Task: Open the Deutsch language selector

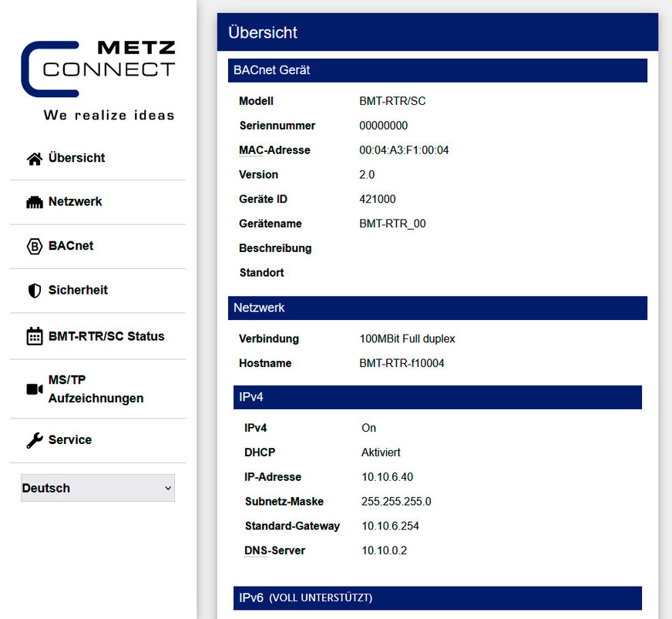Action: 98,487
